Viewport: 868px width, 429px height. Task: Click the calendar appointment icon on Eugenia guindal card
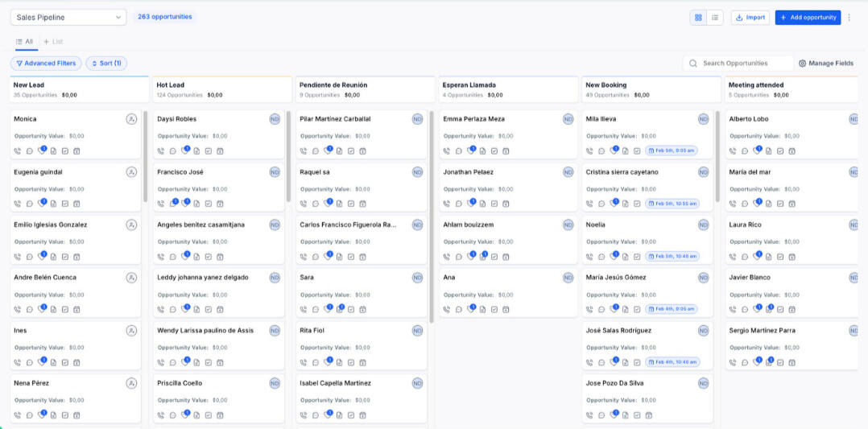[76, 204]
